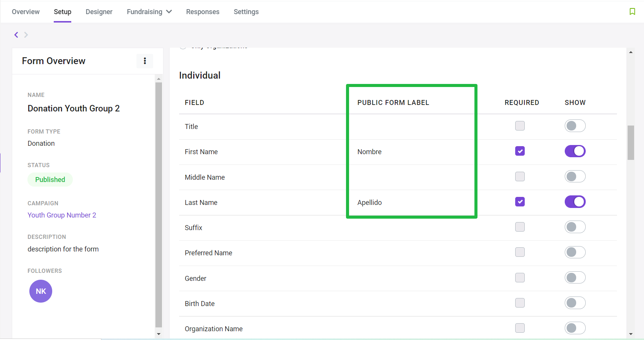644x340 pixels.
Task: Check Required for Organization Name
Action: (x=520, y=328)
